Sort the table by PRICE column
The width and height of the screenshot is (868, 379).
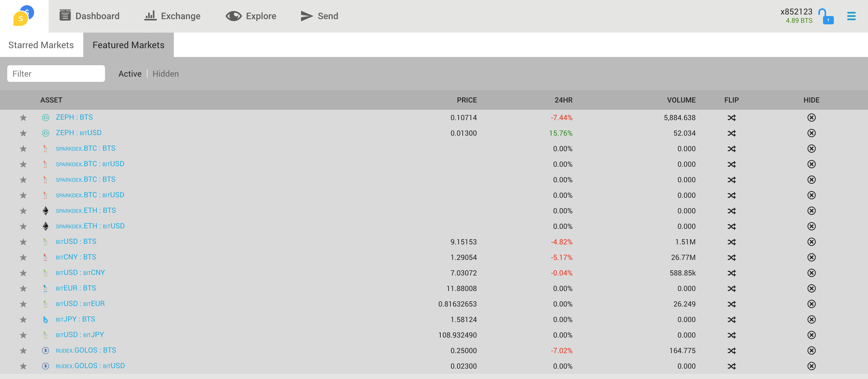coord(466,100)
